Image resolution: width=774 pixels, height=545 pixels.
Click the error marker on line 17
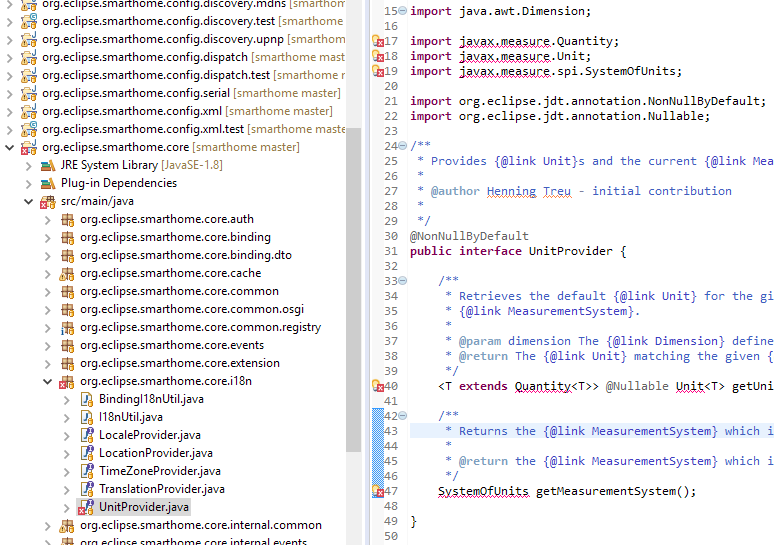(x=378, y=42)
